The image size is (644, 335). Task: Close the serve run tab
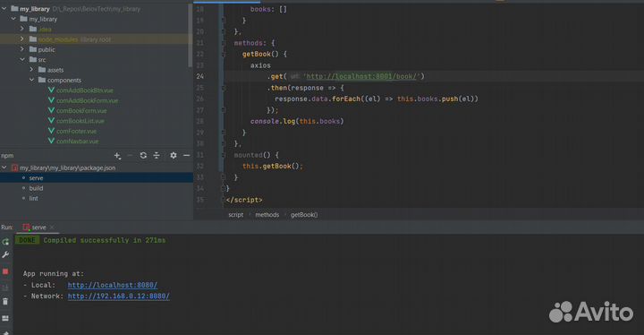pyautogui.click(x=52, y=228)
